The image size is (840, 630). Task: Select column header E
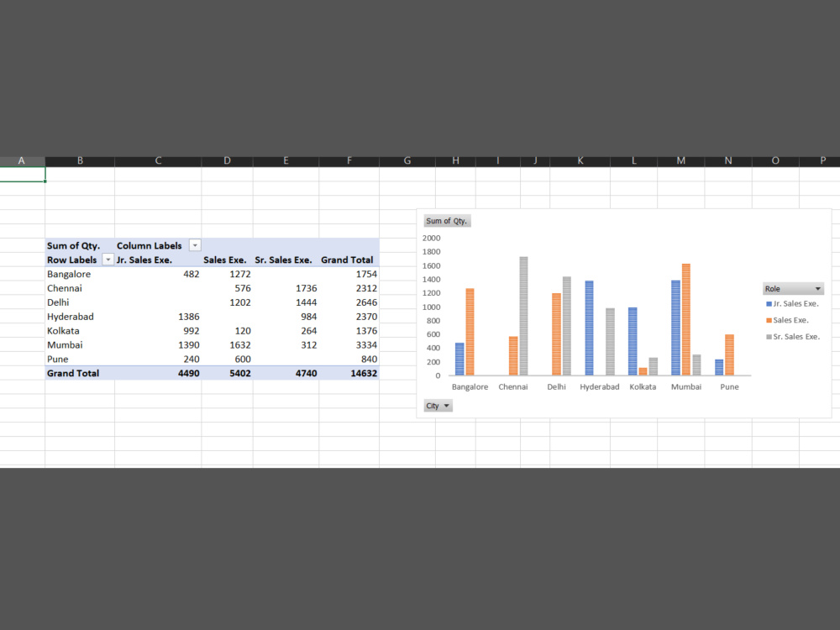coord(286,160)
